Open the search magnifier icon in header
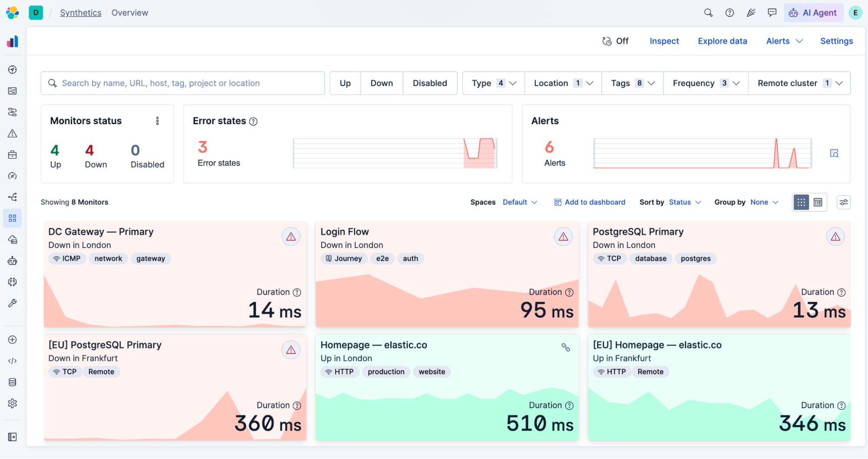 (708, 13)
